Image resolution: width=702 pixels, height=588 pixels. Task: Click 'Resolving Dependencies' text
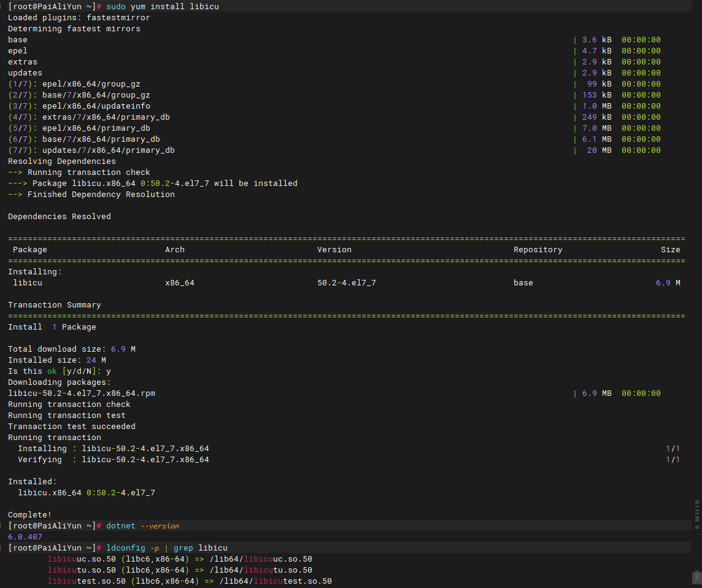(x=62, y=161)
